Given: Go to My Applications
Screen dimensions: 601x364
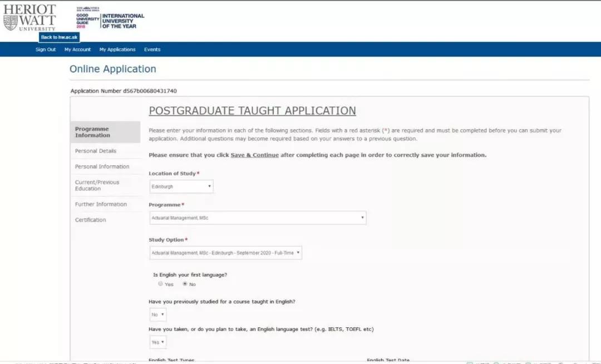Looking at the screenshot, I should (x=117, y=50).
